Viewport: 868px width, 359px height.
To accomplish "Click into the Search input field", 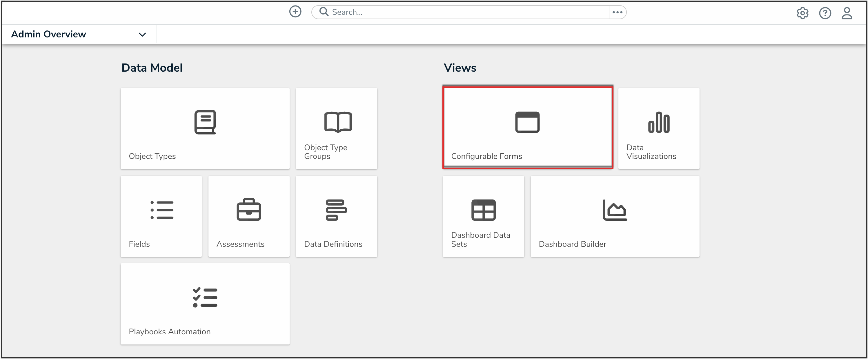I will [465, 12].
